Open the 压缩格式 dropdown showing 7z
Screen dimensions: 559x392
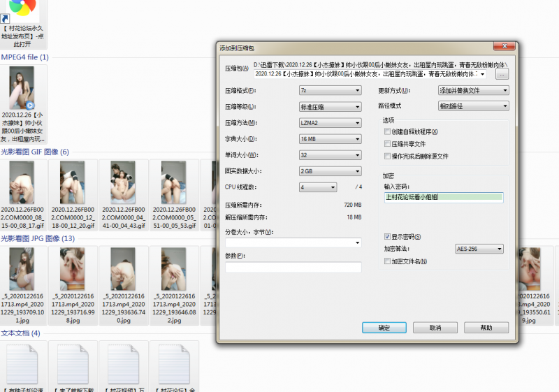pos(329,91)
